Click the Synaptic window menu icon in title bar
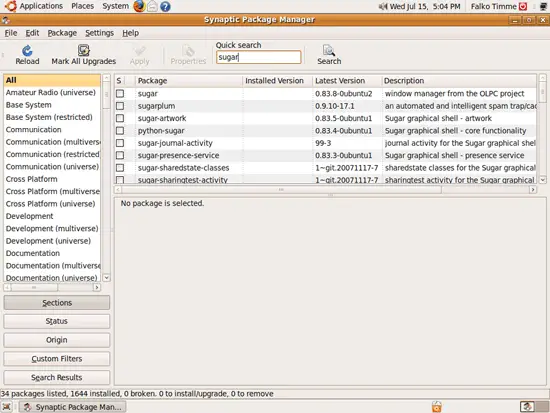This screenshot has width=550, height=413. (5, 20)
